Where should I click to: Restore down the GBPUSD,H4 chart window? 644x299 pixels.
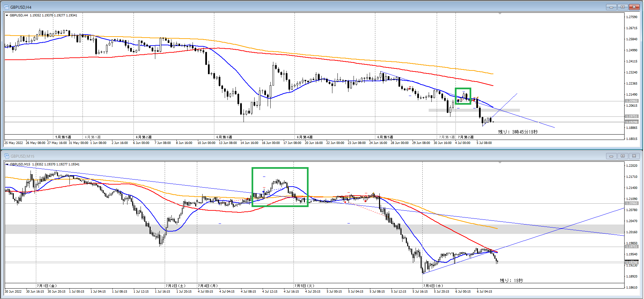coord(623,7)
